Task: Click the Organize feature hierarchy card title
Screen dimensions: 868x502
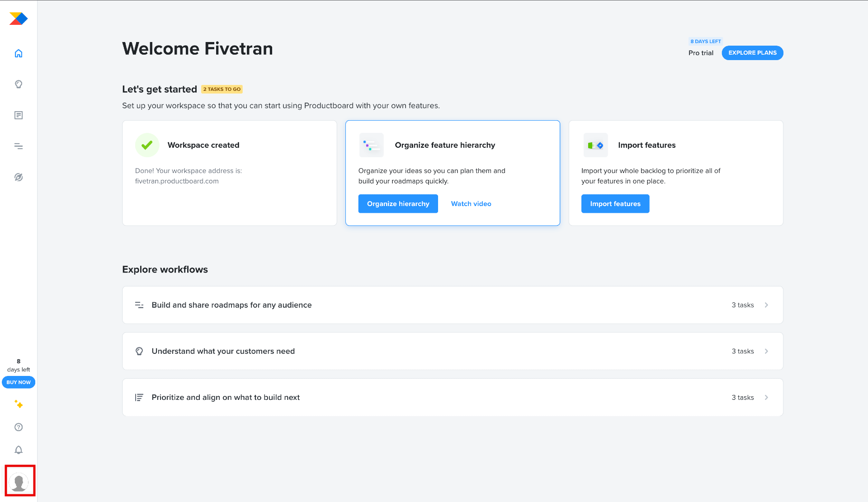Action: click(445, 145)
